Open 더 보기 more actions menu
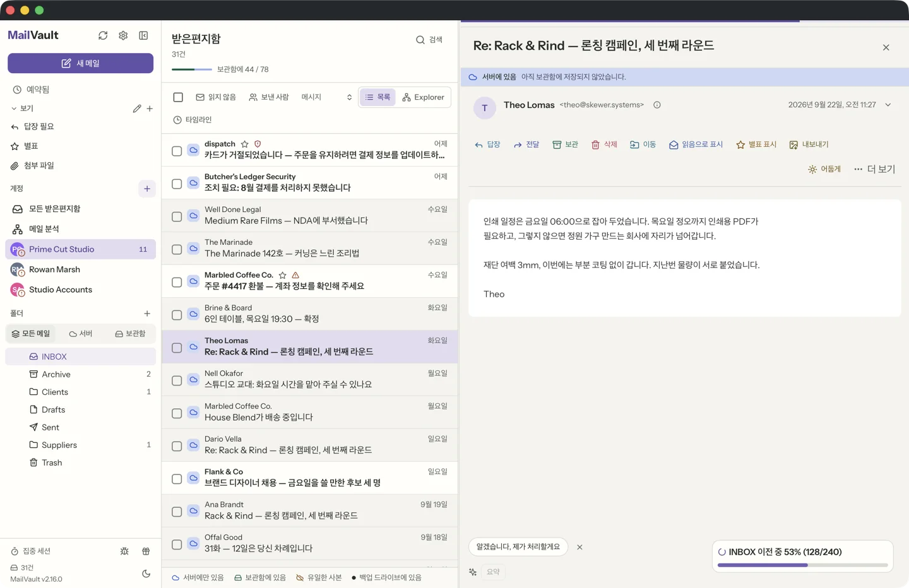This screenshot has width=909, height=588. 874,169
